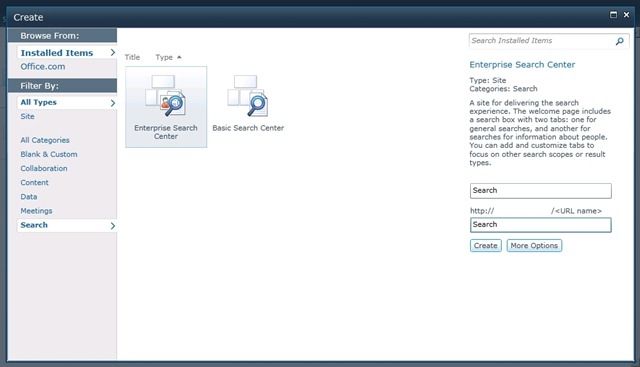Click the All Types chevron arrow
The image size is (640, 367).
tap(113, 103)
